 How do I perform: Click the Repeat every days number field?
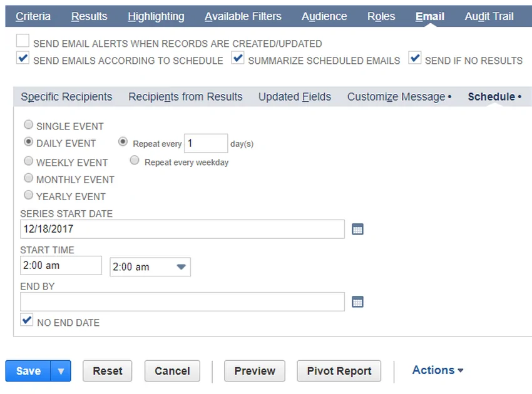[205, 143]
